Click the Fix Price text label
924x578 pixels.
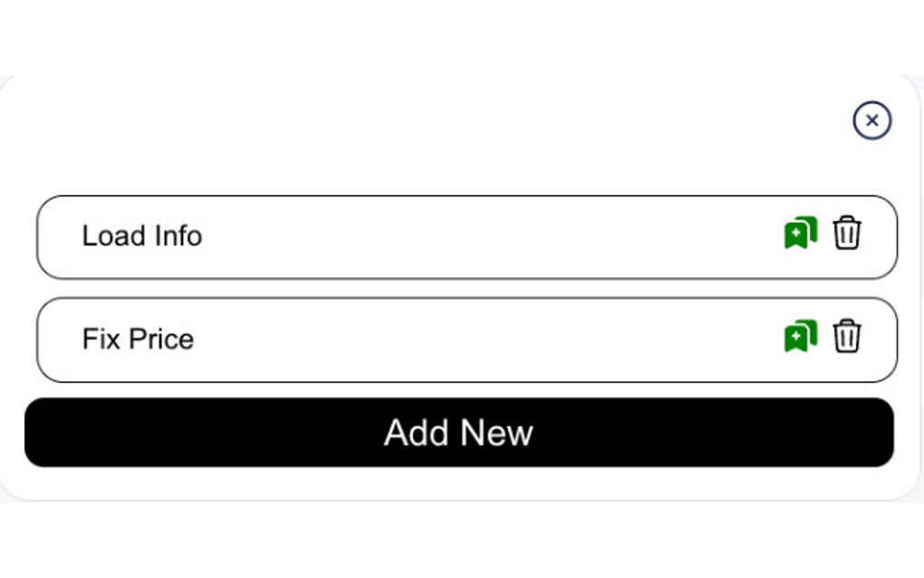138,339
